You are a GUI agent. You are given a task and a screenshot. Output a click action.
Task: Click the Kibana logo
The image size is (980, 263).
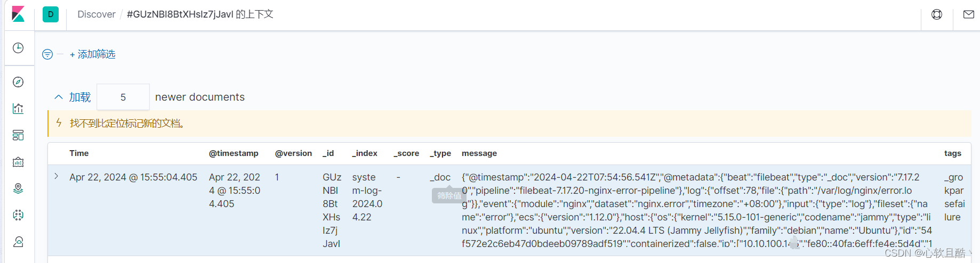(18, 14)
